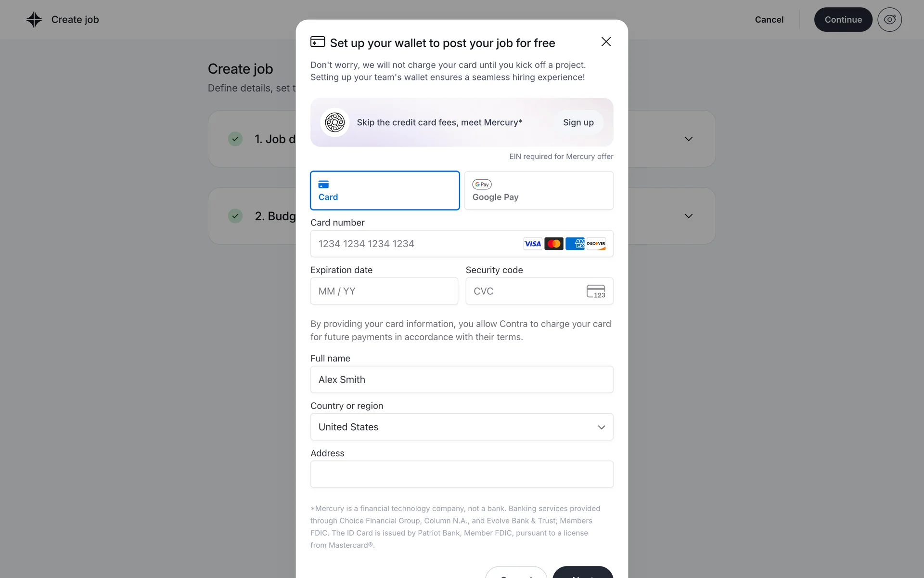Image resolution: width=924 pixels, height=578 pixels.
Task: Click the Mastercard brand icon
Action: click(x=554, y=244)
